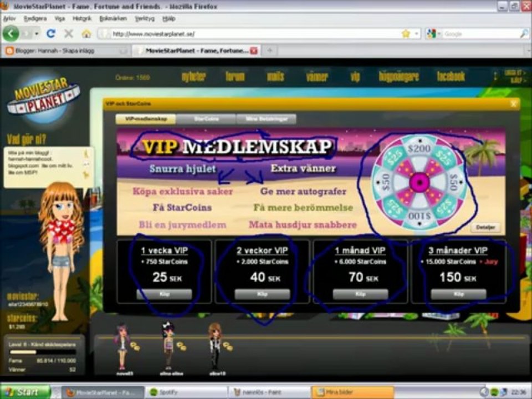Viewport: 532px width, 399px height.
Task: Open the Visa menu
Action: tap(60, 18)
